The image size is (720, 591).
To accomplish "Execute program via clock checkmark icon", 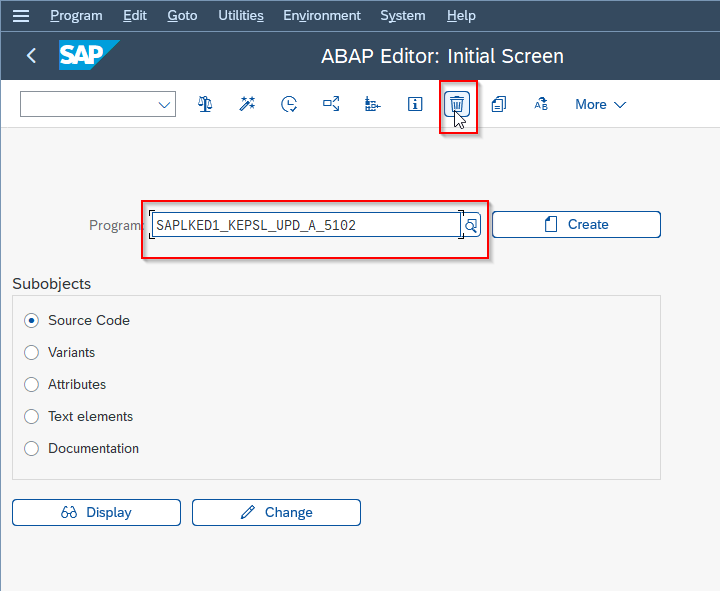I will pyautogui.click(x=289, y=104).
